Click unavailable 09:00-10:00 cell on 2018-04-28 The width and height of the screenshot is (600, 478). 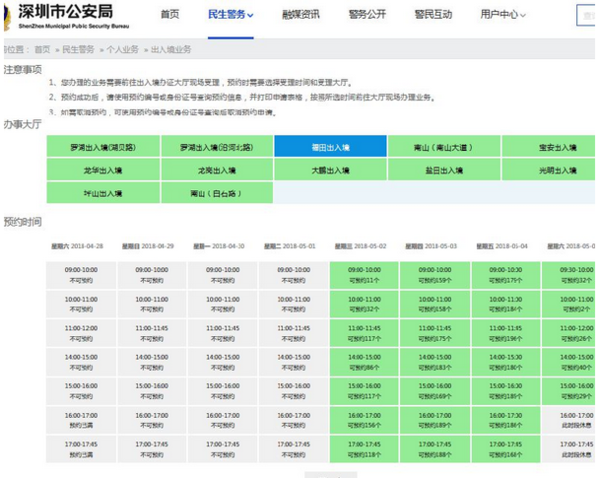pos(81,275)
